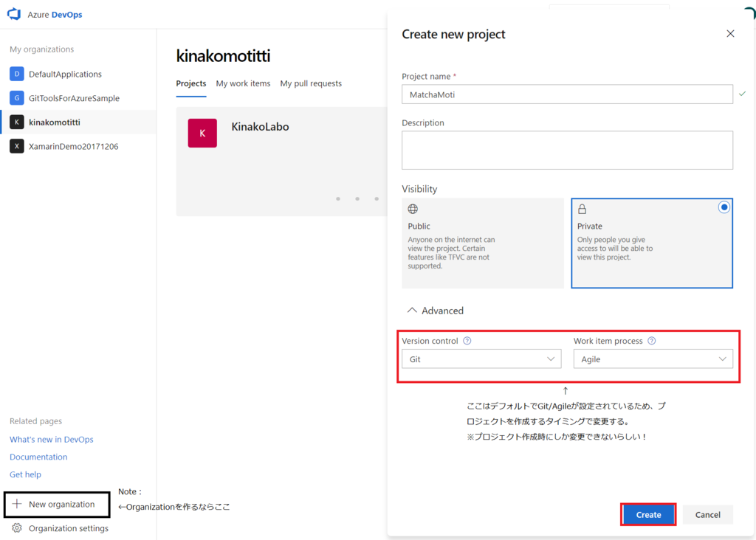Screen dimensions: 756x540
Task: Click the kinakomotitti K avatar icon
Action: 17,122
